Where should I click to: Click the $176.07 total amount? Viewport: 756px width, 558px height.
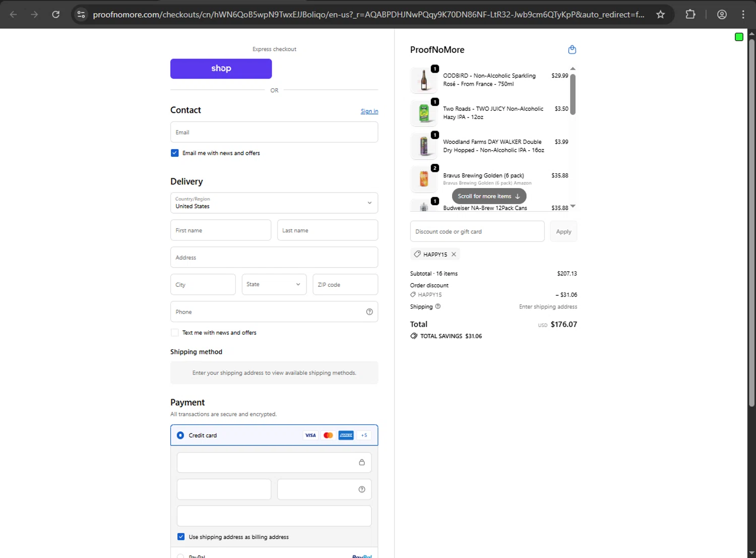click(x=564, y=324)
